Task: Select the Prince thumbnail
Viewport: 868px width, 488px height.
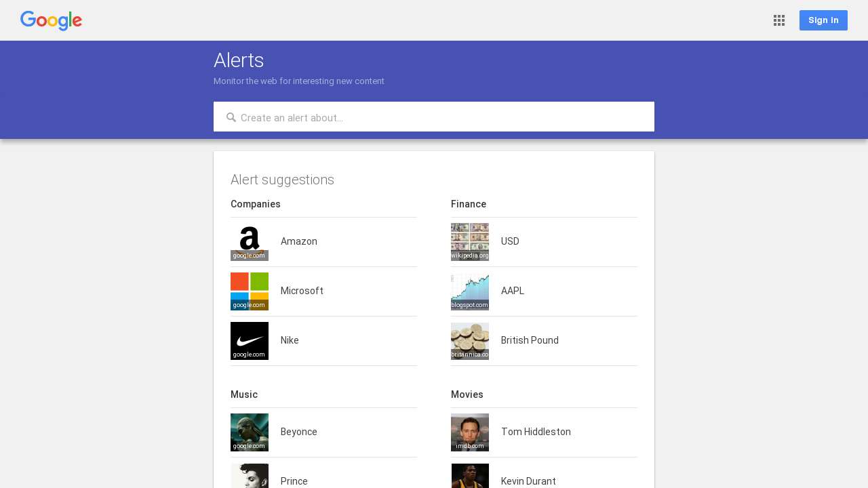Action: tap(250, 476)
